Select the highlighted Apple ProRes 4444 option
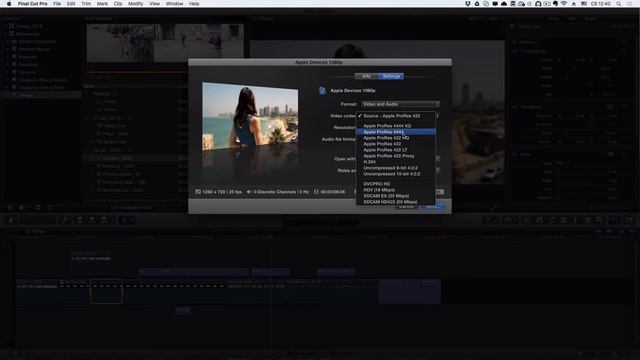640x360 pixels. (396, 132)
